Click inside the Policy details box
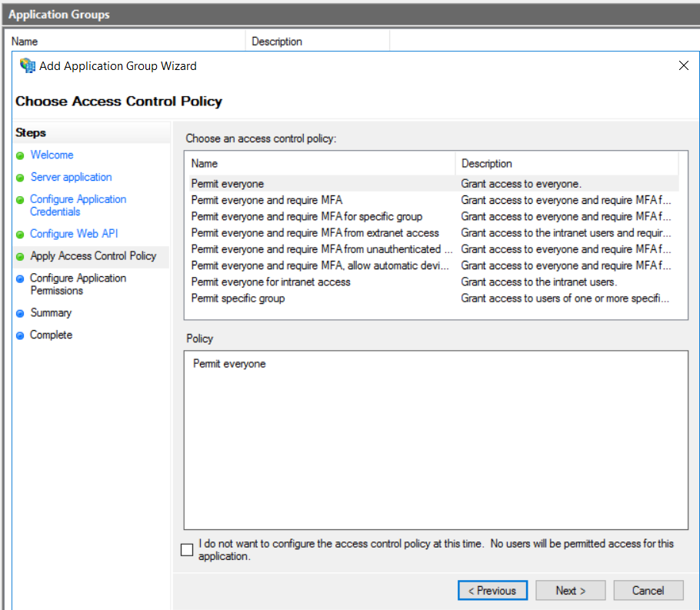The image size is (700, 610). click(x=435, y=438)
